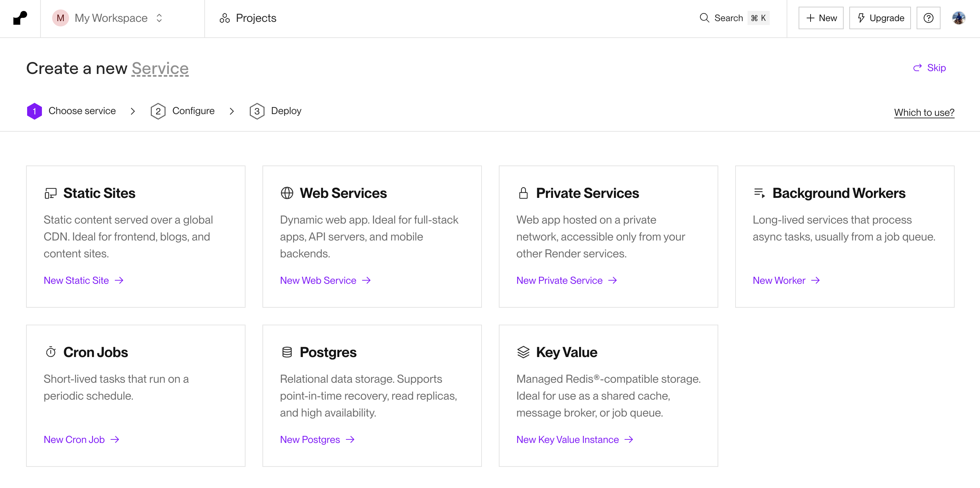Click the search magnifier icon

tap(704, 18)
